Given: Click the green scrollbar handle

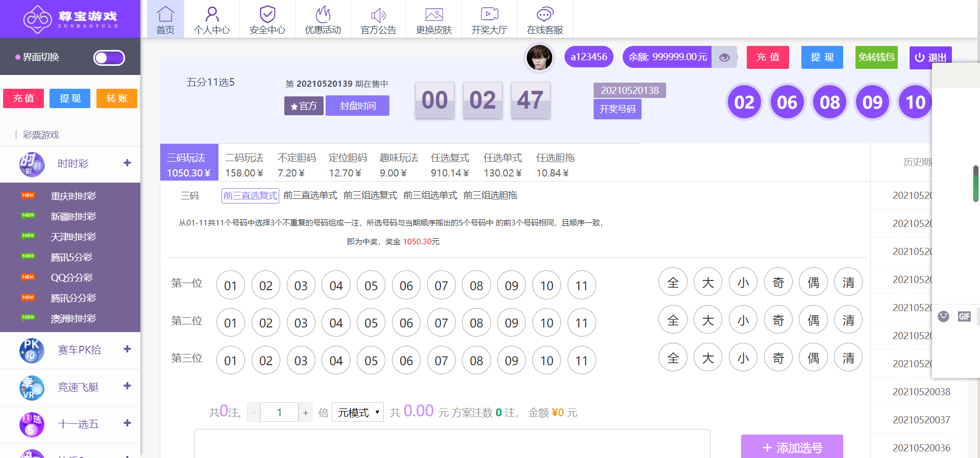Looking at the screenshot, I should tap(976, 184).
